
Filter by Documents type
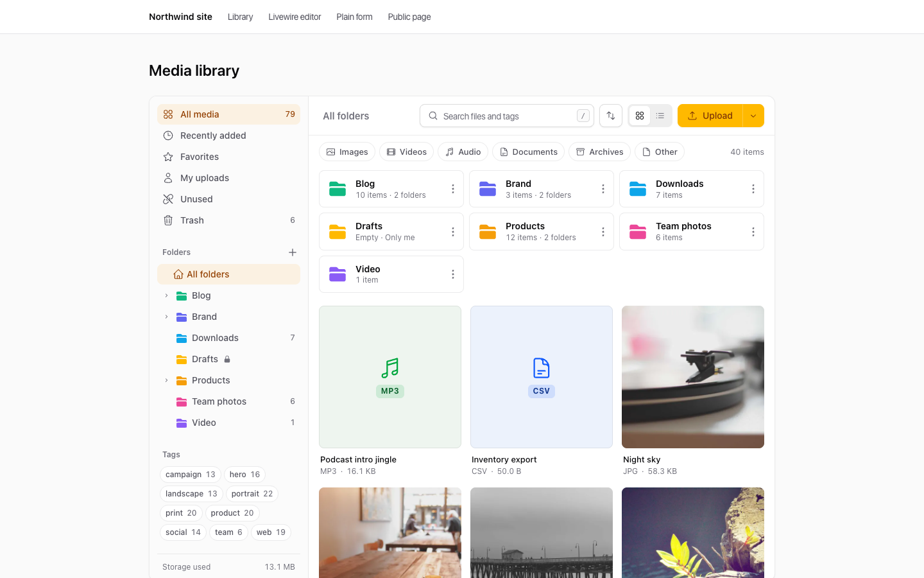[528, 152]
